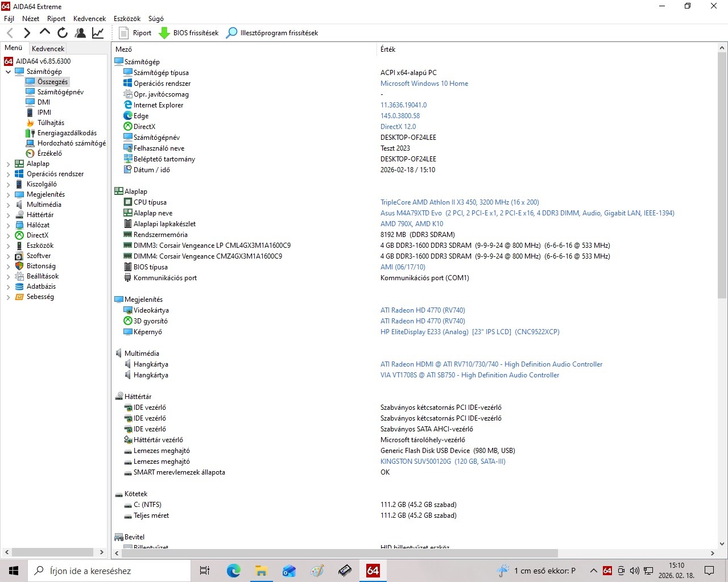The image size is (728, 582).
Task: Expand the Megjelenítés tree node
Action: (x=8, y=194)
